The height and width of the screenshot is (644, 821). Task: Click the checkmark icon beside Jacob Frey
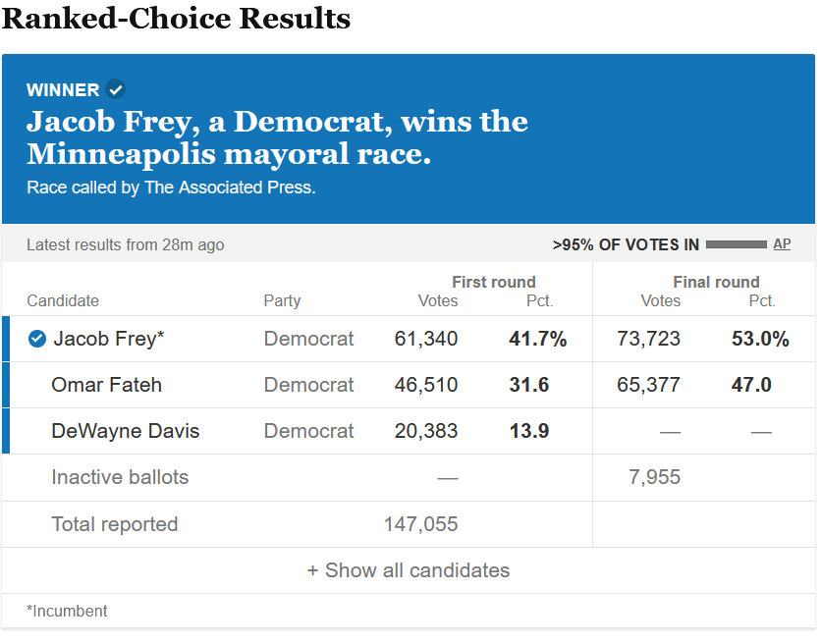pyautogui.click(x=37, y=339)
